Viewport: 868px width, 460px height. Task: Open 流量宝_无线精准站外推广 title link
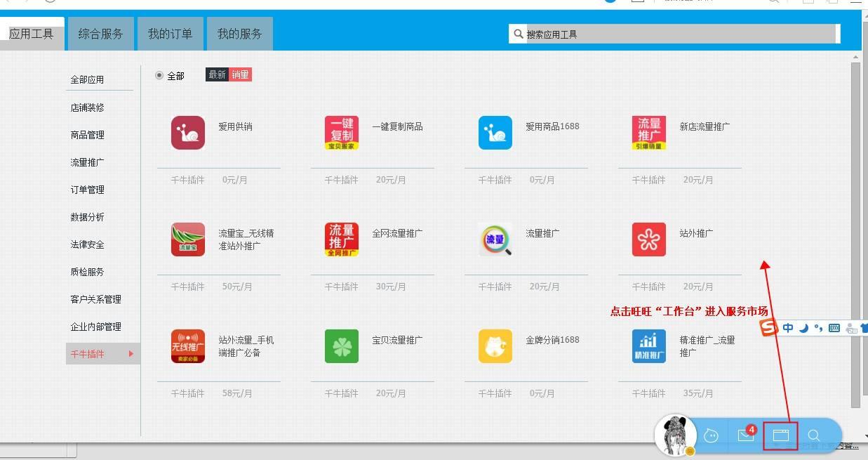pos(246,239)
